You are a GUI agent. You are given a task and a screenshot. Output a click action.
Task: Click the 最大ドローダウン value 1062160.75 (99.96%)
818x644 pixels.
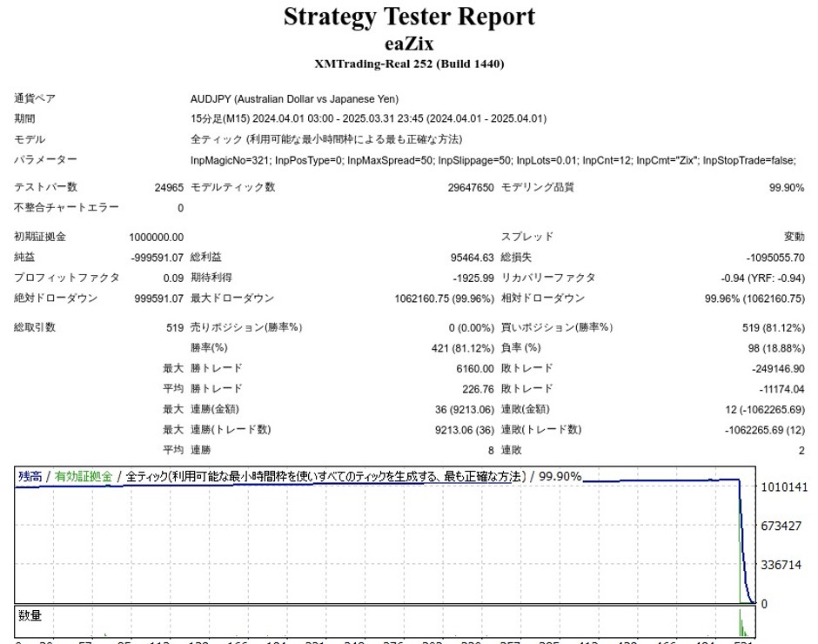click(x=444, y=299)
